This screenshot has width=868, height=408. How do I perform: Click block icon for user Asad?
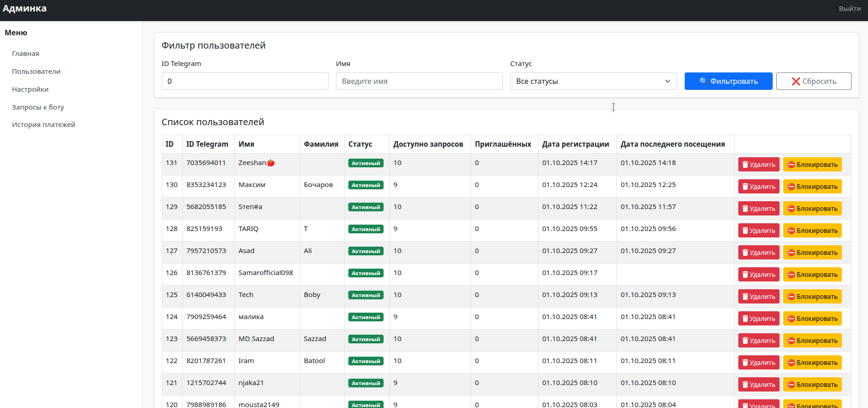point(791,253)
